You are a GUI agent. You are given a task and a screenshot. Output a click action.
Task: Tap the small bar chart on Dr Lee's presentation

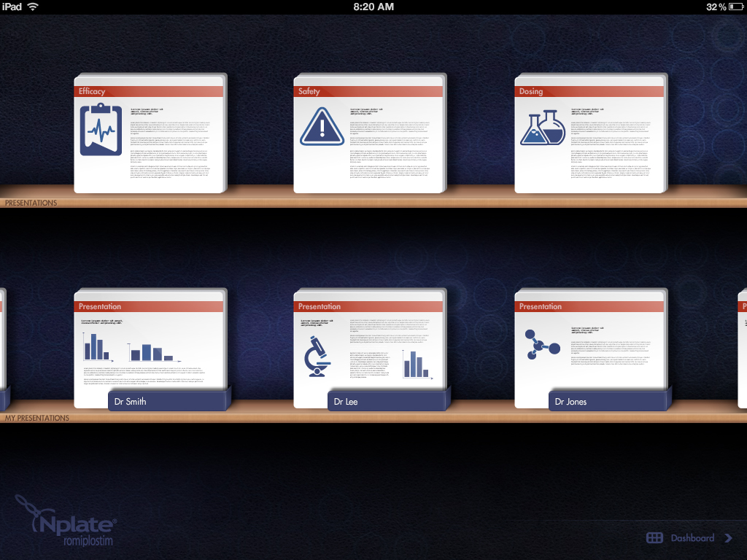(417, 365)
